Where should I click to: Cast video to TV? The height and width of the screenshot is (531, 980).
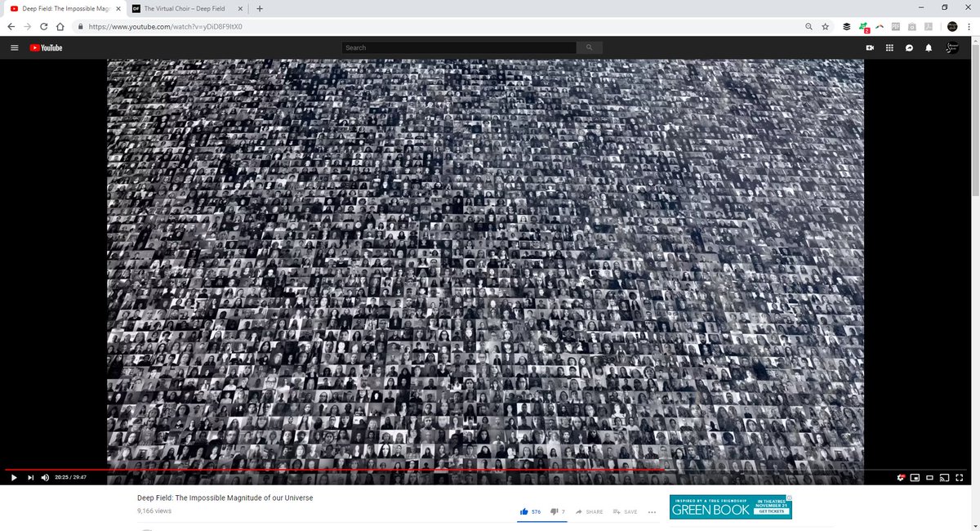pos(944,477)
